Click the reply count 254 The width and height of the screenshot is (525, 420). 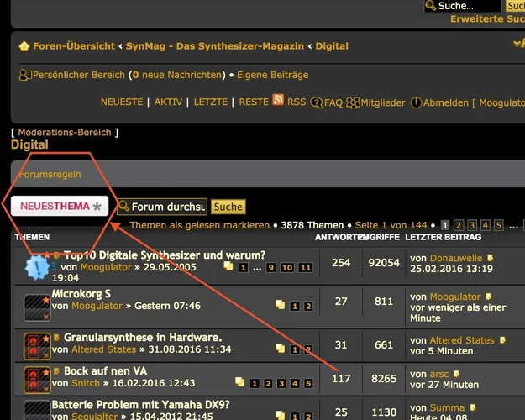(341, 263)
